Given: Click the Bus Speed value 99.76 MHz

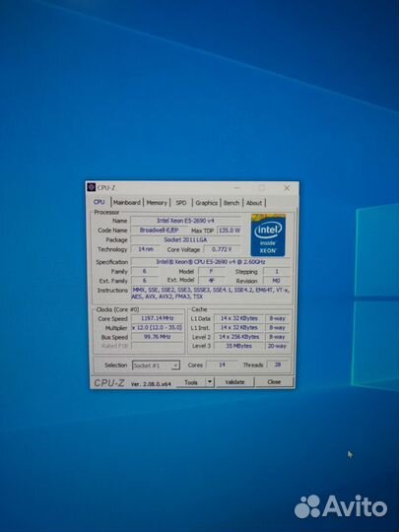Looking at the screenshot, I should (157, 337).
